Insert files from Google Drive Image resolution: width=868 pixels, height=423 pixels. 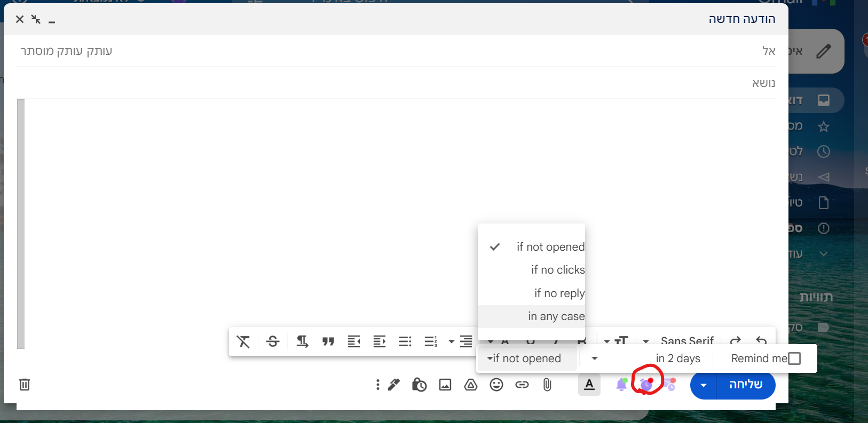(x=471, y=385)
